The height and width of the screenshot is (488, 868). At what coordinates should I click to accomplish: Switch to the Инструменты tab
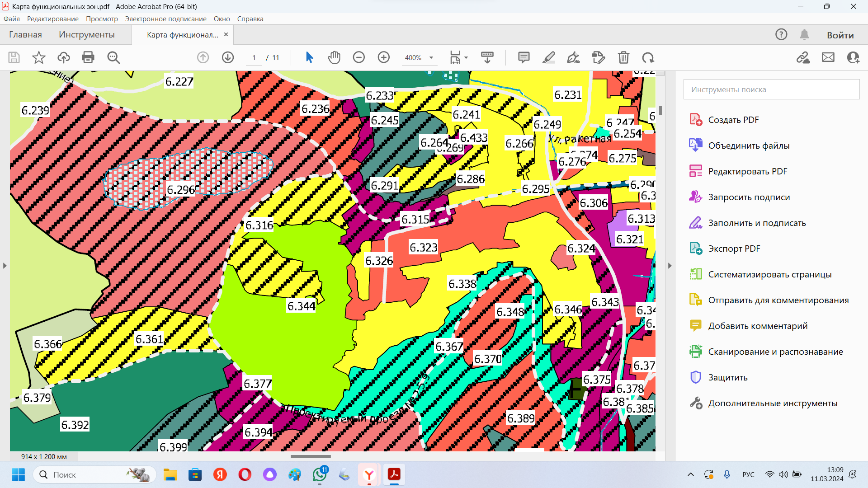[87, 35]
